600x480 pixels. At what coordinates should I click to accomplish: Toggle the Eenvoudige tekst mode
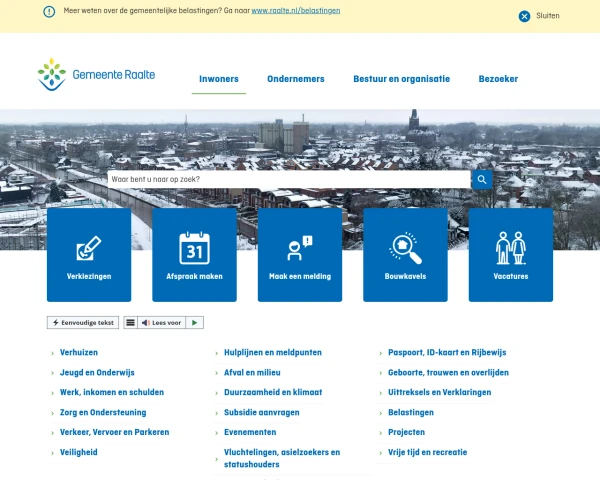(x=83, y=323)
